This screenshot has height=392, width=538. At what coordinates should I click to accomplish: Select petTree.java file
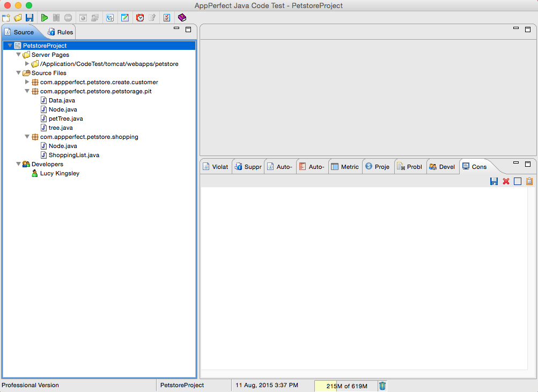click(65, 119)
